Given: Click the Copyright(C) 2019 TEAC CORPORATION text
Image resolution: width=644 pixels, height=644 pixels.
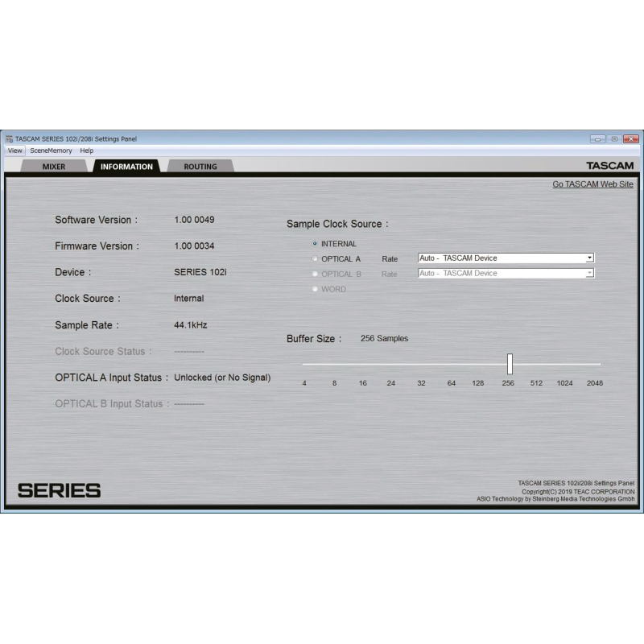Looking at the screenshot, I should tap(578, 492).
